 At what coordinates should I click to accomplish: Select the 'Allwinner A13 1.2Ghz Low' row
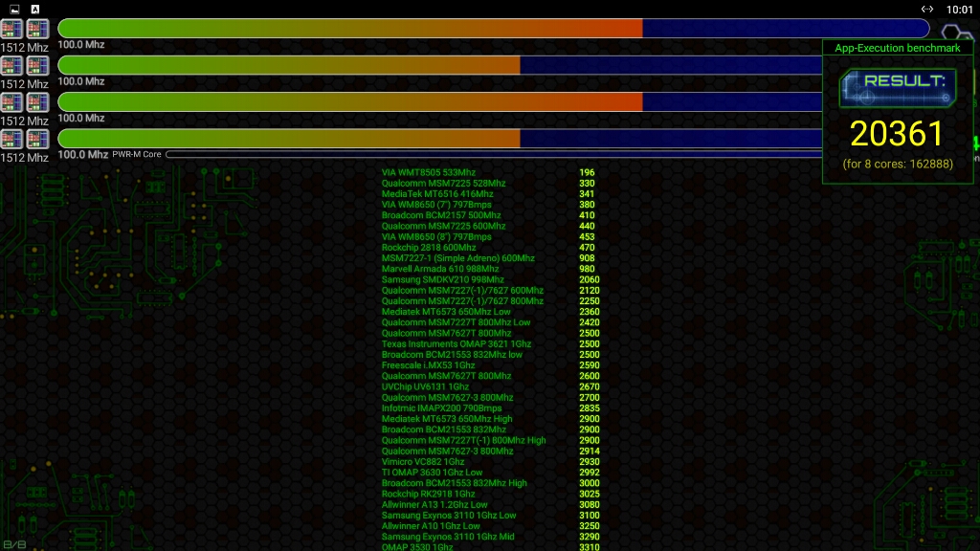tap(491, 504)
